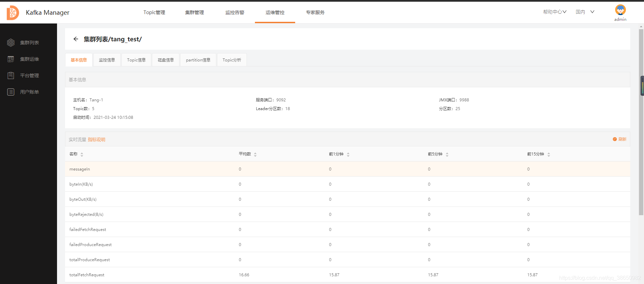The image size is (644, 284).
Task: Click the 前15分钟 column header text
Action: click(536, 154)
